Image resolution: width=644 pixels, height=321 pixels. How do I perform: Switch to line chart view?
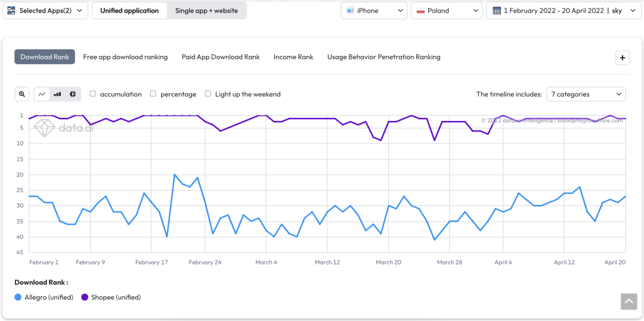coord(42,94)
